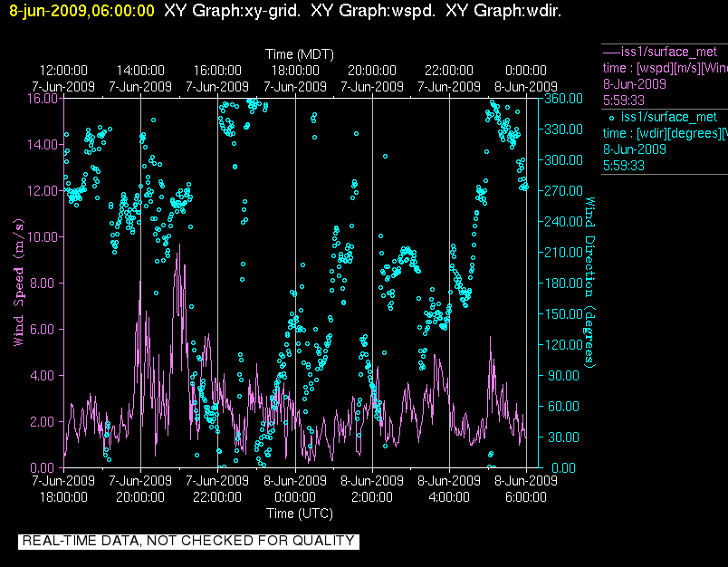This screenshot has width=728, height=567.
Task: Click the Wind Direction (degrees) axis title
Action: [589, 281]
